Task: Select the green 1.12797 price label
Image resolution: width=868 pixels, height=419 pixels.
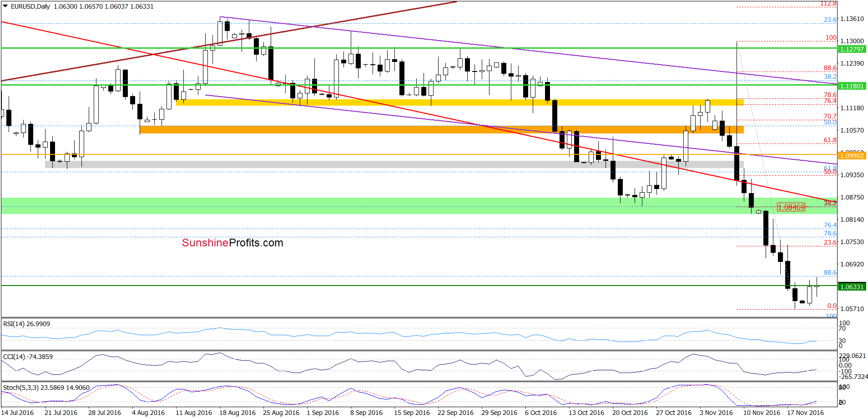Action: [x=852, y=49]
